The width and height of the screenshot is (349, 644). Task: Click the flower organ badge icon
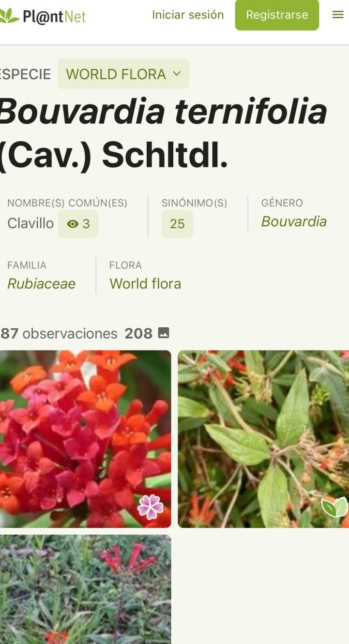151,507
